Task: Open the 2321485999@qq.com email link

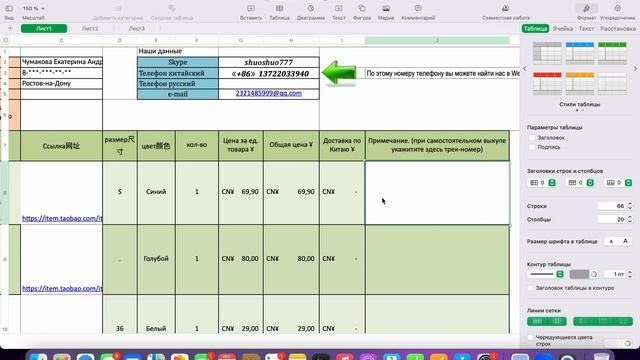Action: [x=269, y=93]
